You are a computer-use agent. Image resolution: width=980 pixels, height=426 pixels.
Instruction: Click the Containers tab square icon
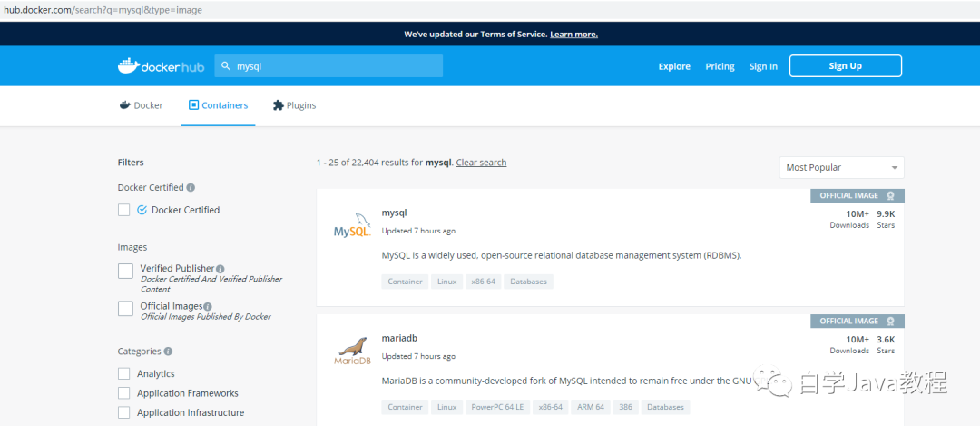[193, 105]
